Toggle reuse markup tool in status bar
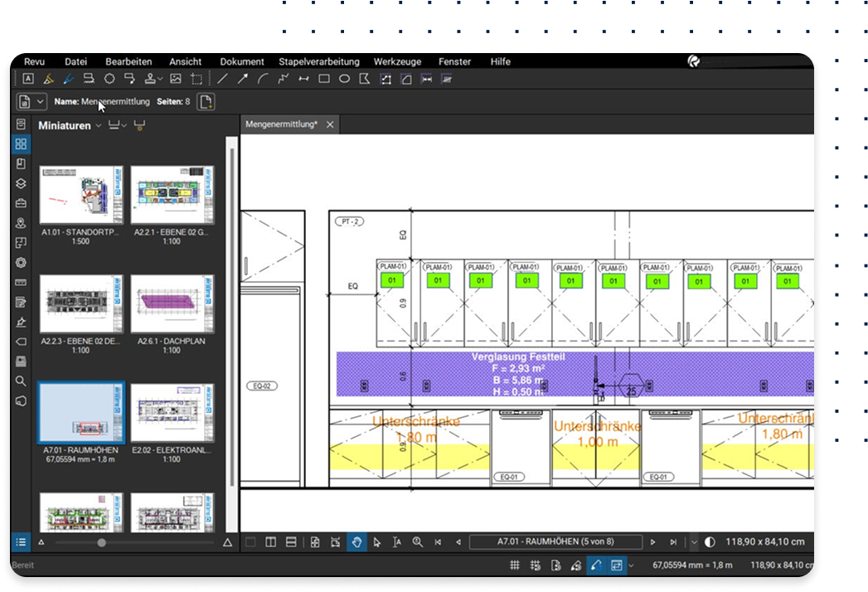This screenshot has height=592, width=868. [596, 565]
